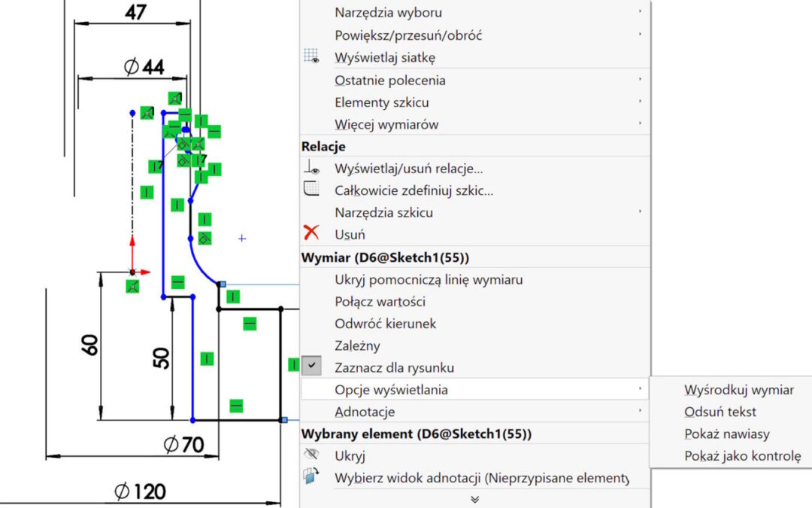The width and height of the screenshot is (812, 508).
Task: Select Pokaż nawiasy option
Action: point(726,433)
